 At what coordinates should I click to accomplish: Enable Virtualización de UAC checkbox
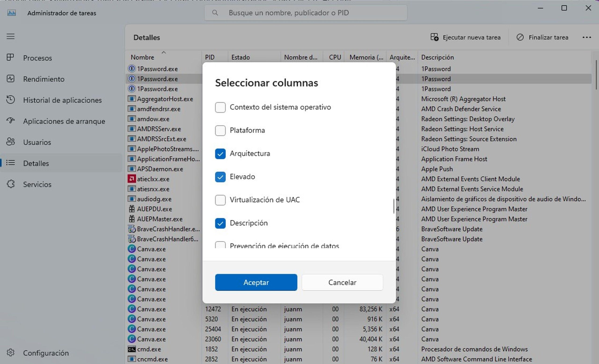(x=220, y=200)
